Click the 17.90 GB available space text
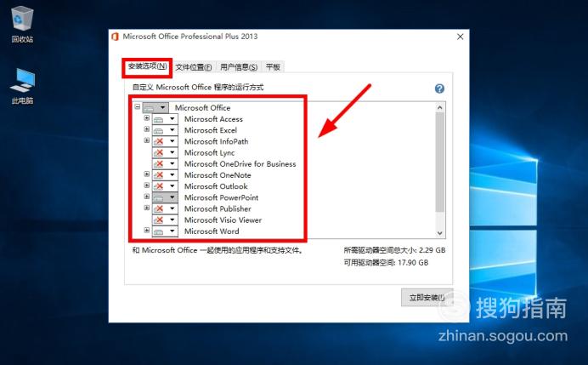The height and width of the screenshot is (365, 588). pos(413,263)
